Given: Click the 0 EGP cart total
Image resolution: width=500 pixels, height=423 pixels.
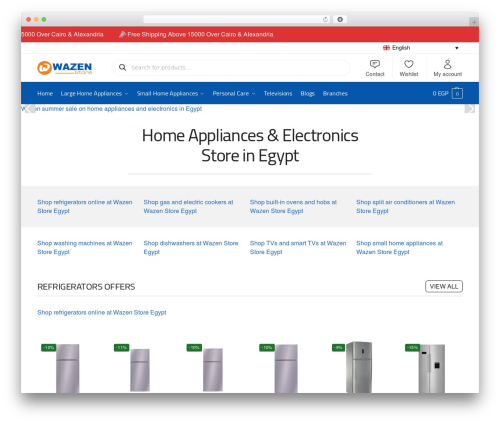Looking at the screenshot, I should (x=440, y=94).
